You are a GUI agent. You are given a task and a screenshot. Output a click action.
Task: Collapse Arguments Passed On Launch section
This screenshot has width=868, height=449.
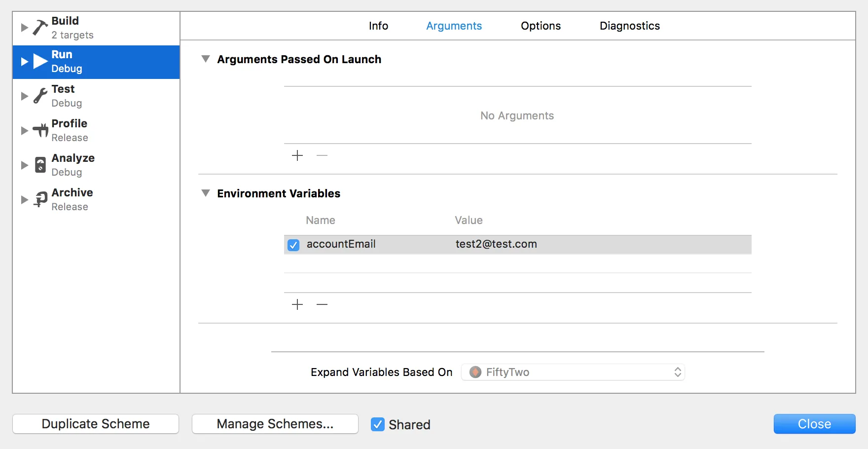point(206,59)
